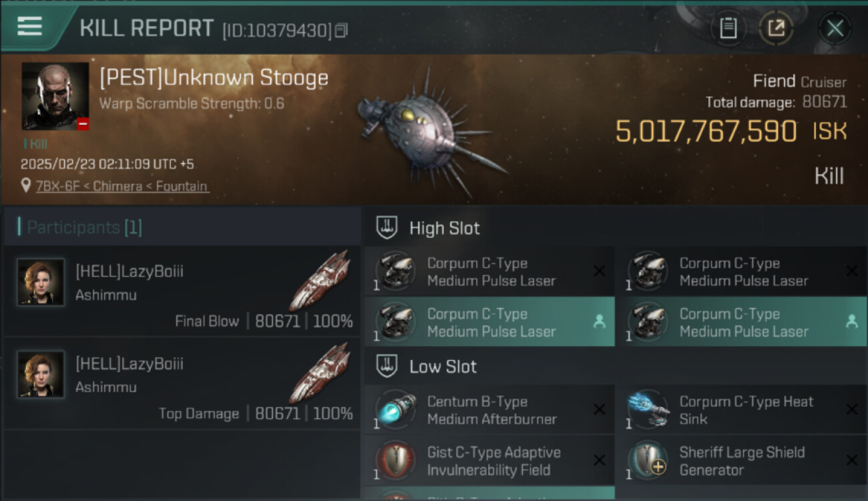Open Unknown Stooge's portrait
868x501 pixels.
click(55, 96)
